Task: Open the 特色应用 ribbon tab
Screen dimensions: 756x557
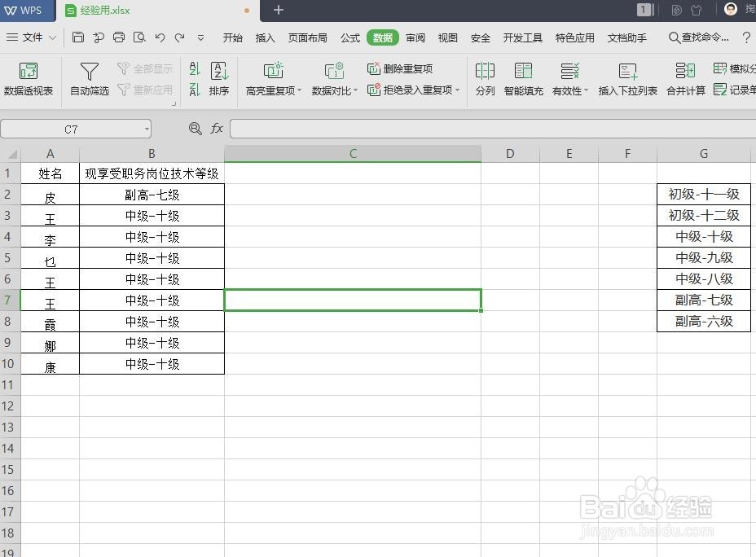Action: 574,37
